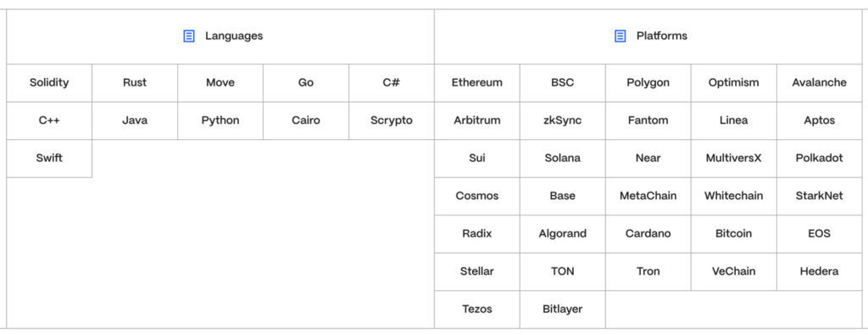Select Bitcoin in the Platforms table
This screenshot has width=868, height=335.
click(x=733, y=234)
